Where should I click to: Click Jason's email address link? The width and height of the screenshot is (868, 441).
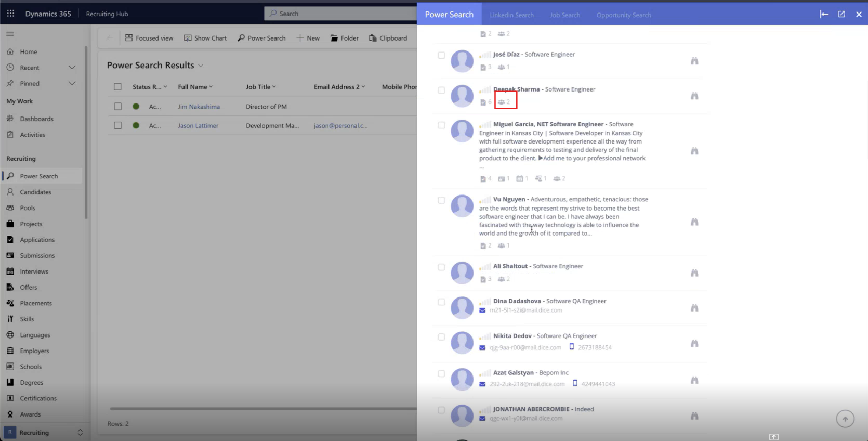click(x=340, y=126)
